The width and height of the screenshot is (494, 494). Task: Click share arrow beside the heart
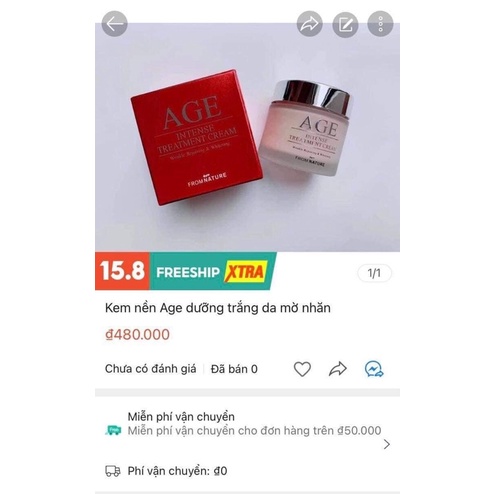point(338,369)
